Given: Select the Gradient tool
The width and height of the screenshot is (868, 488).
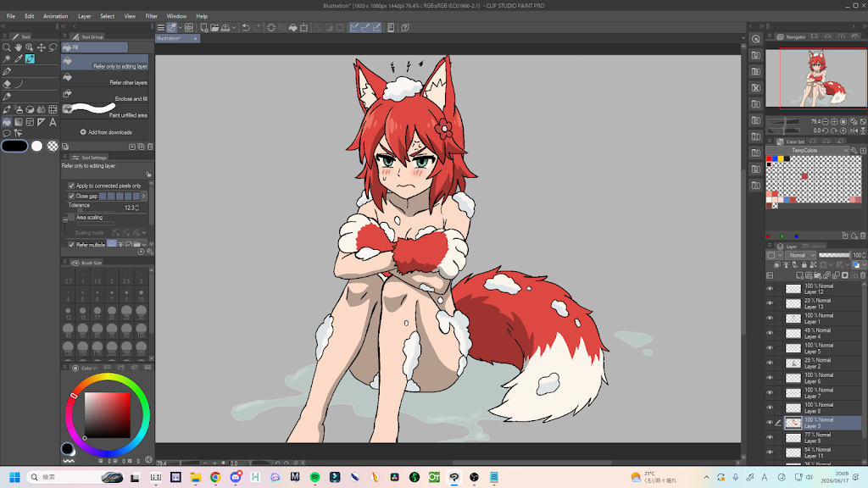Looking at the screenshot, I should (19, 122).
